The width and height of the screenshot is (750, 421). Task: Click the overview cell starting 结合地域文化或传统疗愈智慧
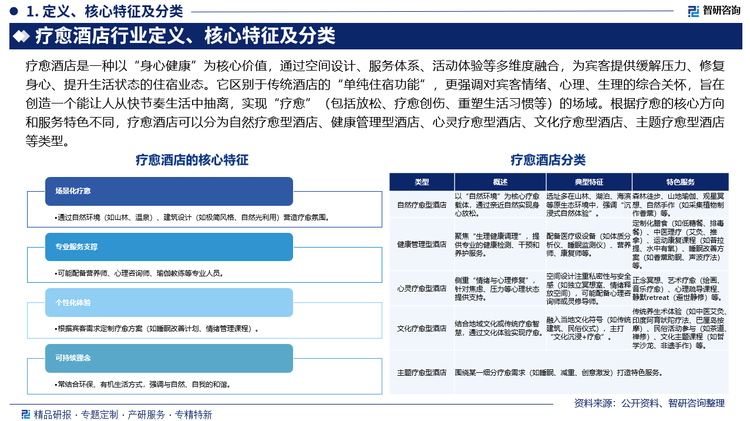tap(499, 328)
